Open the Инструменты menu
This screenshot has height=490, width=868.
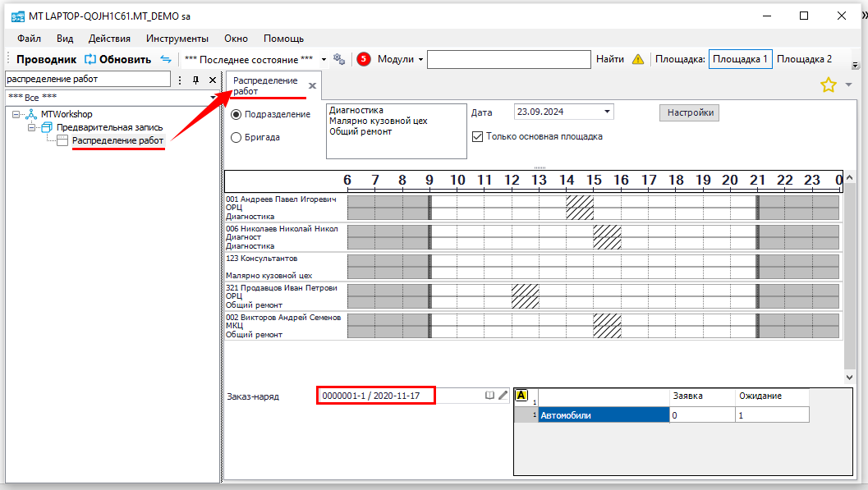[177, 39]
